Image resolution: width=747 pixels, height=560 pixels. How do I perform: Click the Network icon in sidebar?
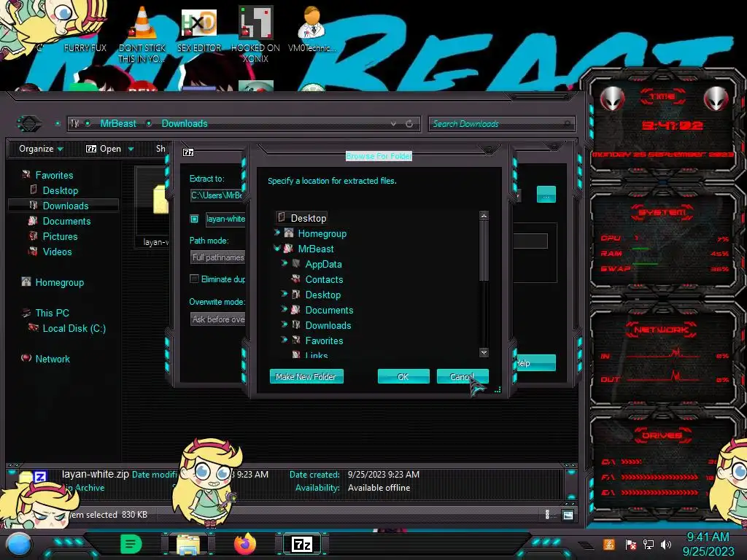pos(26,358)
